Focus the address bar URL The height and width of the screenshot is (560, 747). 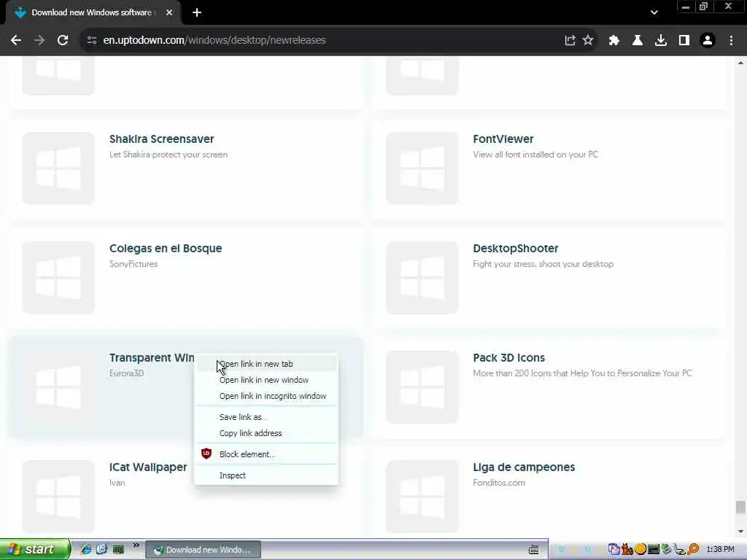click(214, 41)
